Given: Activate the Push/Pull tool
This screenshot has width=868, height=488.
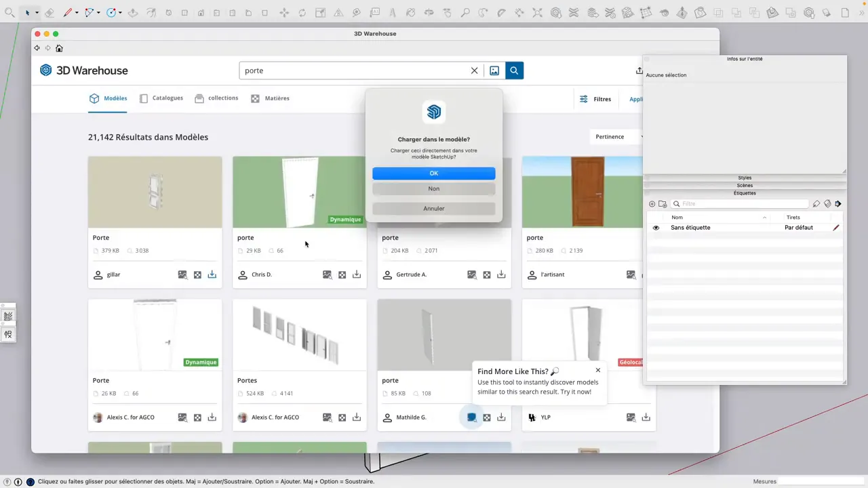Looking at the screenshot, I should point(133,12).
